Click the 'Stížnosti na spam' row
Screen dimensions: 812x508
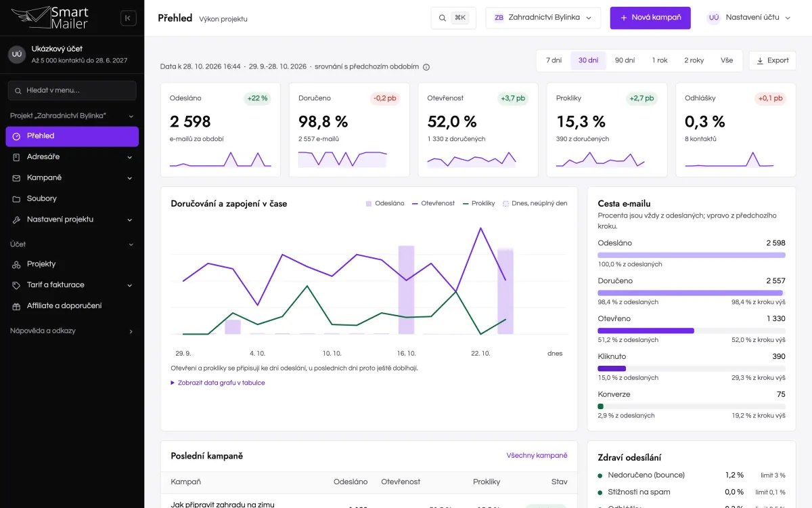pos(692,492)
